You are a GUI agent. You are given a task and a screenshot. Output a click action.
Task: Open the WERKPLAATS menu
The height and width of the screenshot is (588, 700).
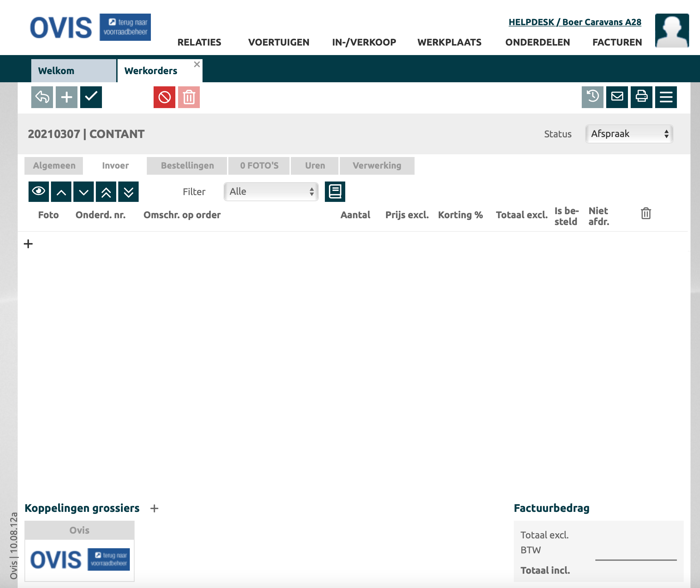[449, 42]
